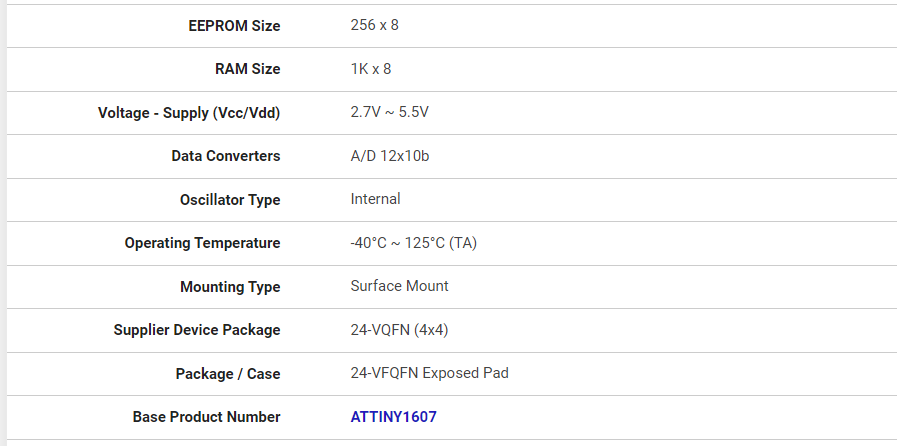Viewport: 897px width, 446px height.
Task: Click the Data Converters label
Action: pyautogui.click(x=225, y=156)
